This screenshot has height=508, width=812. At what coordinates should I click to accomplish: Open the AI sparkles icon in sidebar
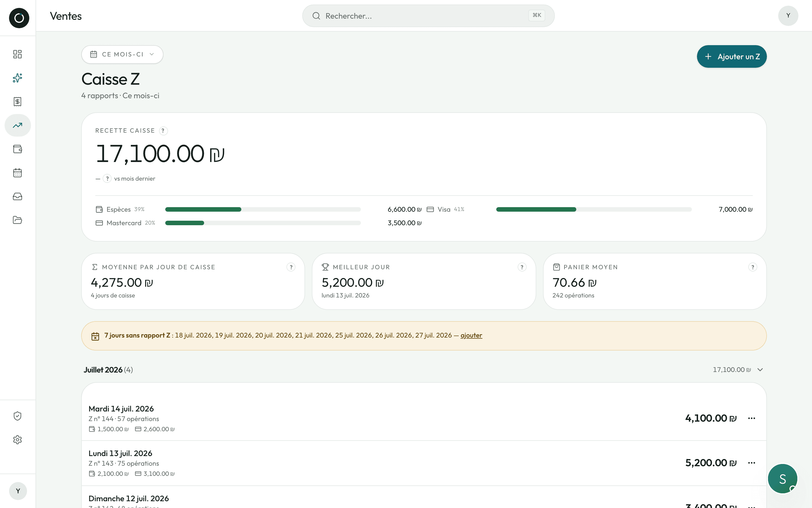coord(17,78)
